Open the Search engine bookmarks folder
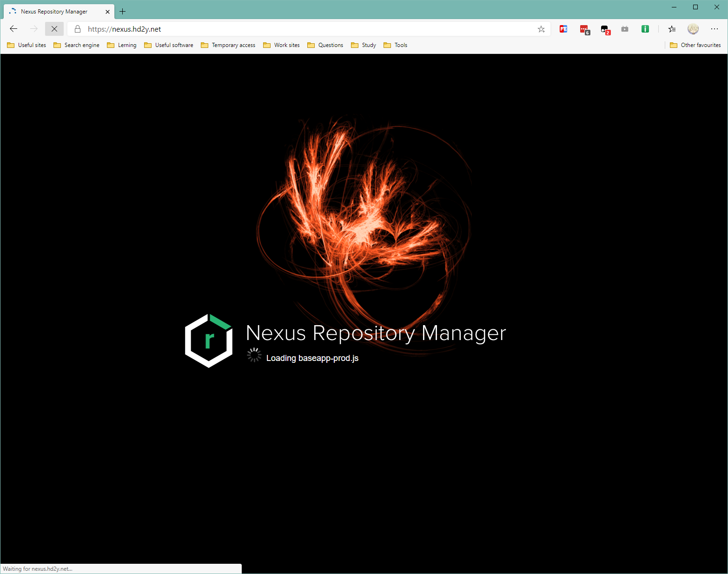 pos(76,45)
